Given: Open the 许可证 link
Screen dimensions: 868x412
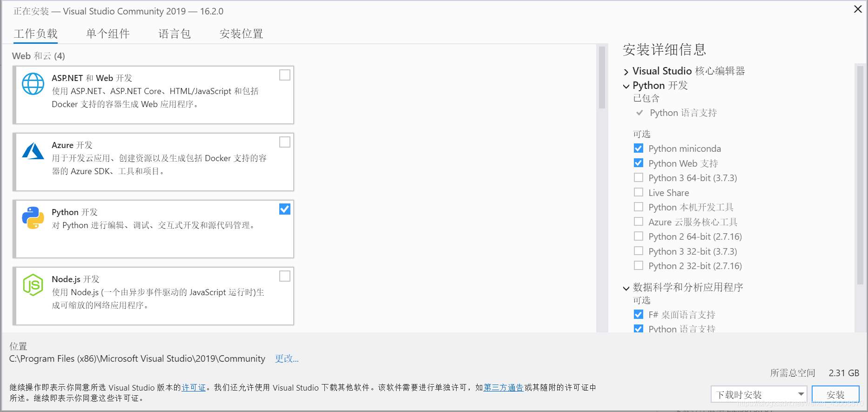Looking at the screenshot, I should click(x=194, y=387).
